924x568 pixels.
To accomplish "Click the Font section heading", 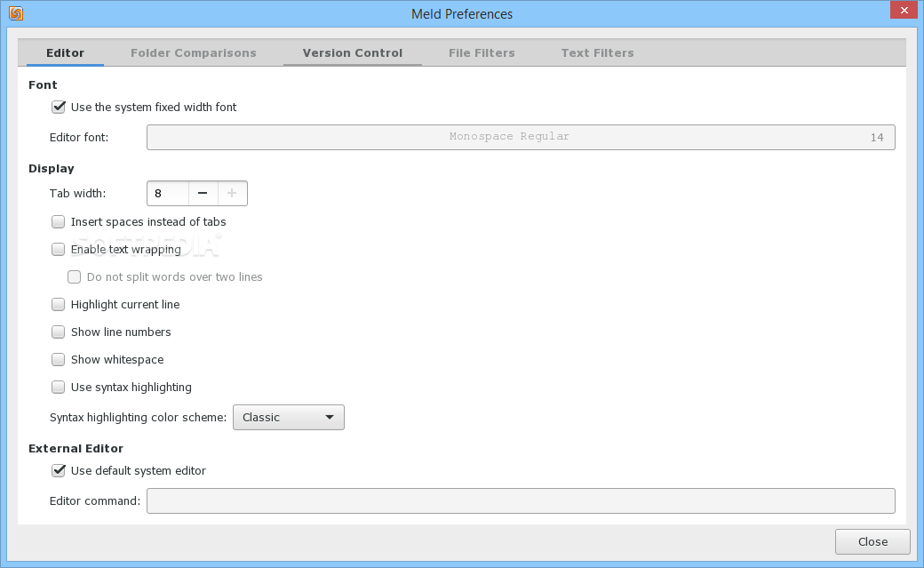I will (43, 85).
